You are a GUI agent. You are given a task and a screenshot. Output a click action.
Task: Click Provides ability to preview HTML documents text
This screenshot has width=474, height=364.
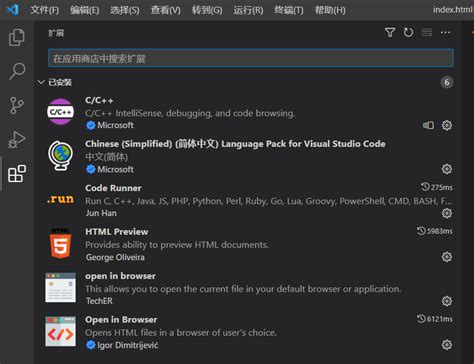(x=177, y=245)
